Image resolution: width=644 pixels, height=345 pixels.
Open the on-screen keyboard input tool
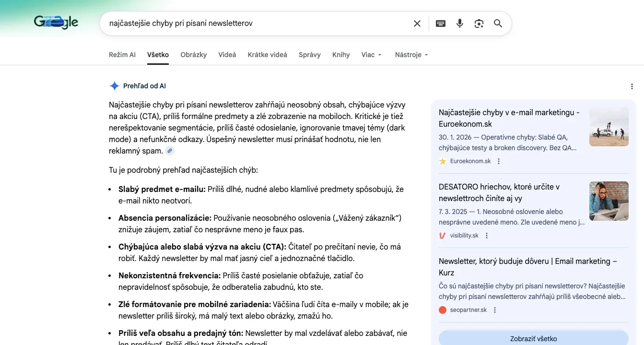click(x=440, y=24)
